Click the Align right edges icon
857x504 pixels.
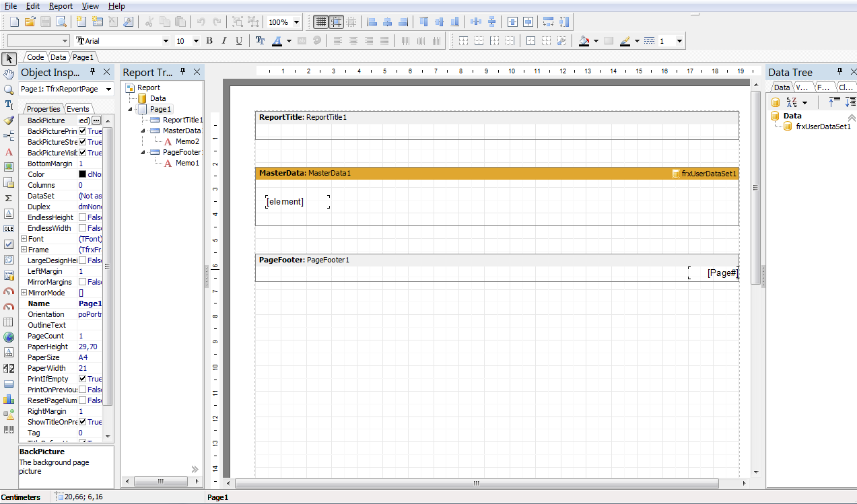point(403,22)
